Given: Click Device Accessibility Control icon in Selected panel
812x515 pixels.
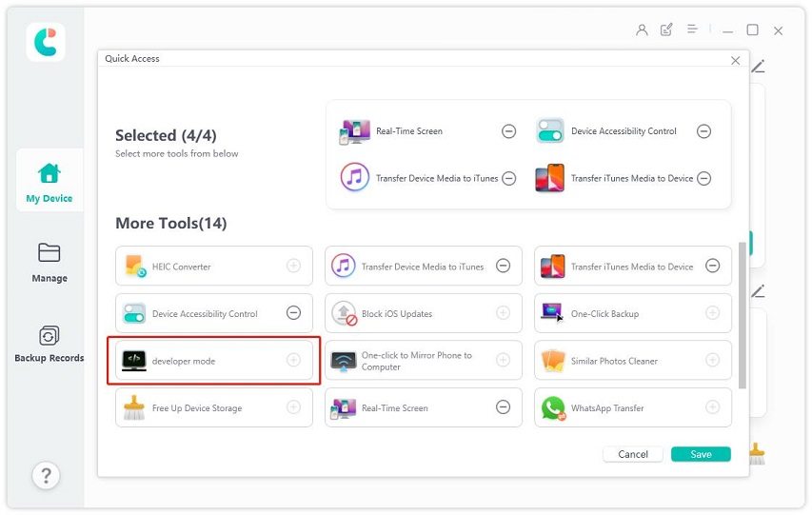Looking at the screenshot, I should click(549, 130).
